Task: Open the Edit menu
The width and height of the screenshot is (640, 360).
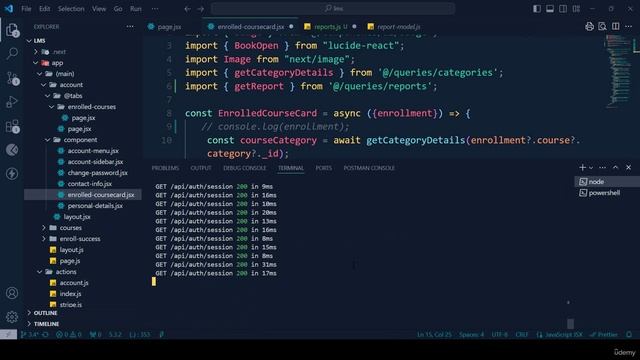Action: click(44, 9)
